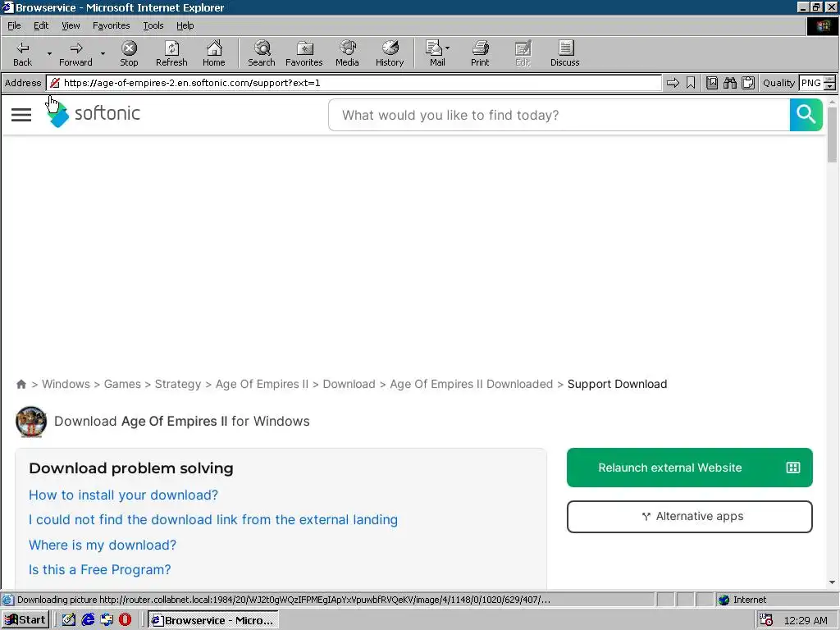Show browsing History from the toolbar
This screenshot has height=630, width=840.
(x=390, y=53)
